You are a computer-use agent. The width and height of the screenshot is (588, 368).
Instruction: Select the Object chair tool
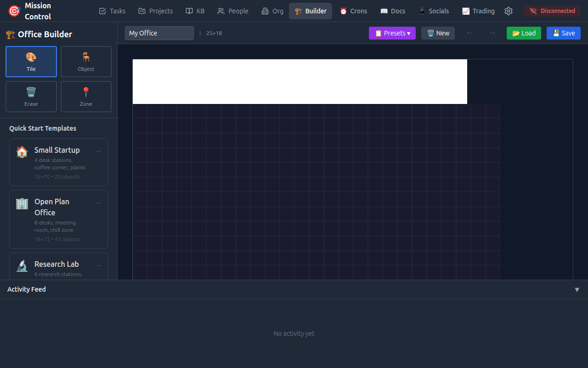tap(86, 62)
